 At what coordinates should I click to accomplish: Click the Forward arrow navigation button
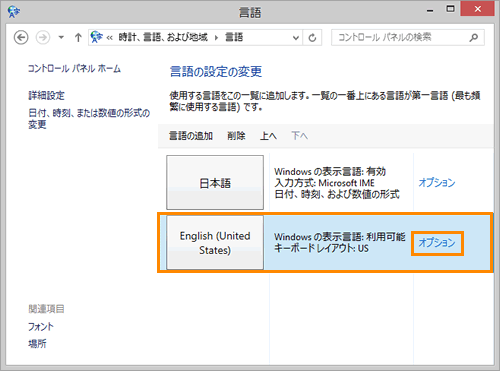click(x=43, y=37)
